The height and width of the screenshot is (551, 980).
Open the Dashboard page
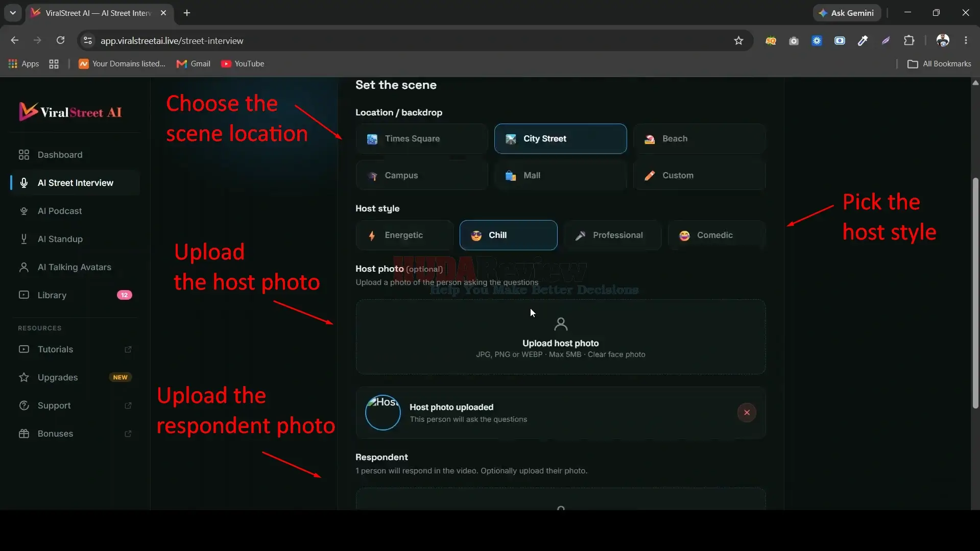click(75, 155)
